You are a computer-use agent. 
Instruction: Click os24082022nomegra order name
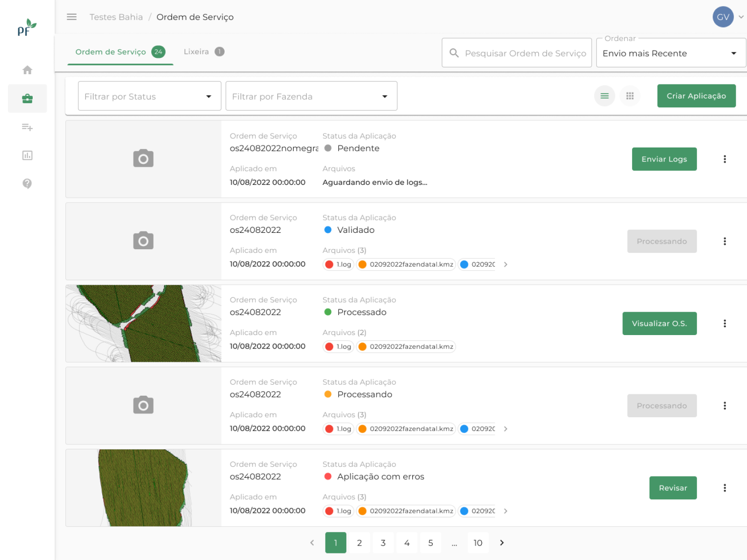274,148
